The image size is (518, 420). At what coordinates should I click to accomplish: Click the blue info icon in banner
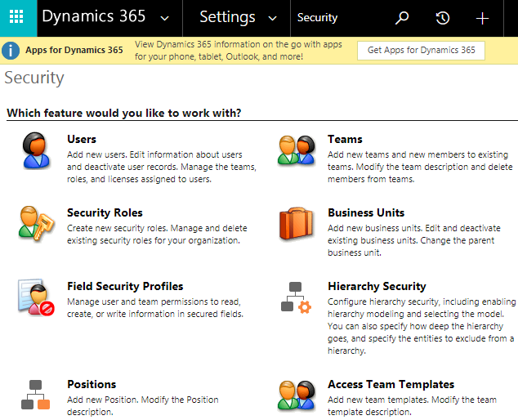coord(11,51)
